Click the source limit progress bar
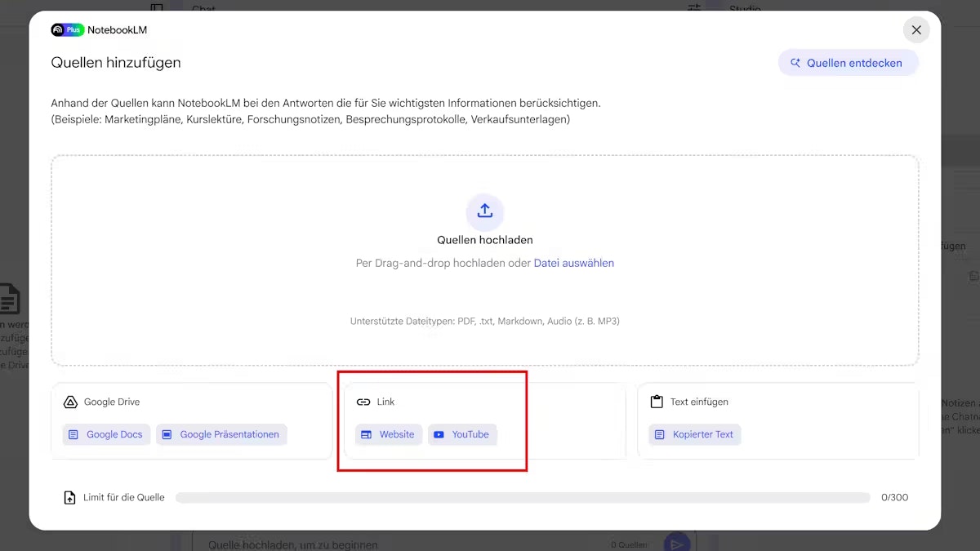 [523, 497]
